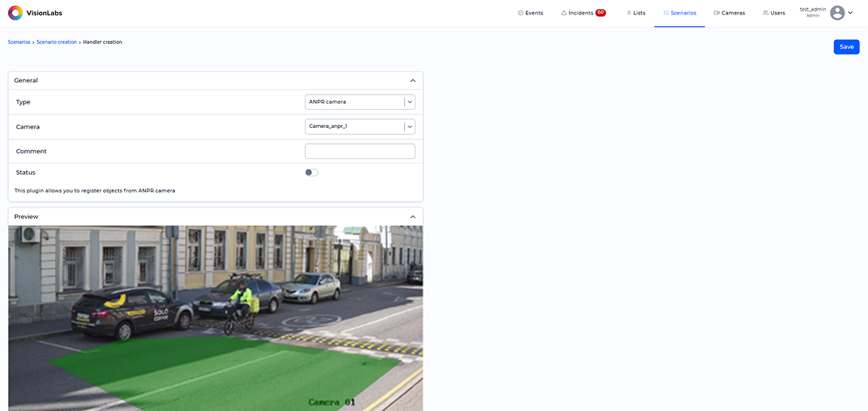Viewport: 868px width, 411px height.
Task: Click the Type field label
Action: [23, 102]
